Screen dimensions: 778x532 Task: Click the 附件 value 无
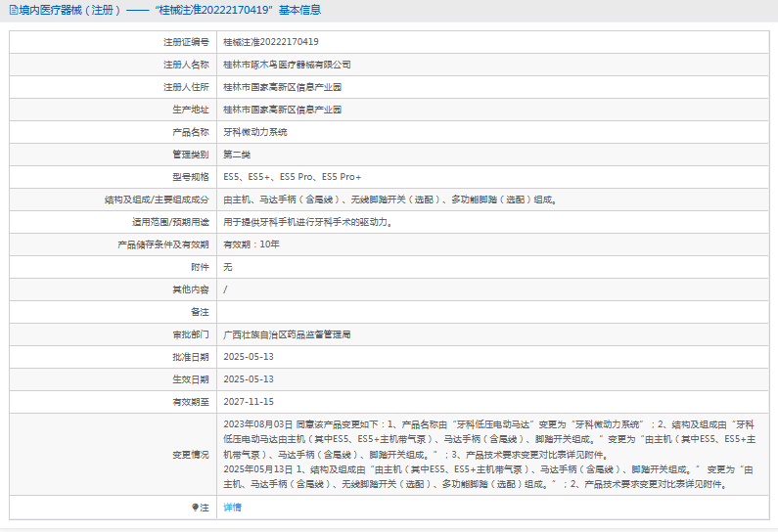[x=228, y=267]
